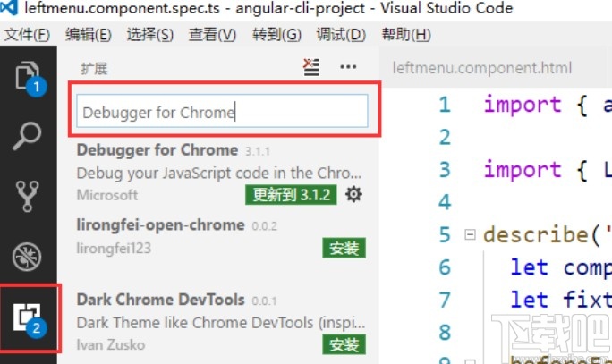
Task: Install the lirongfei-open-chrome extension
Action: click(344, 248)
